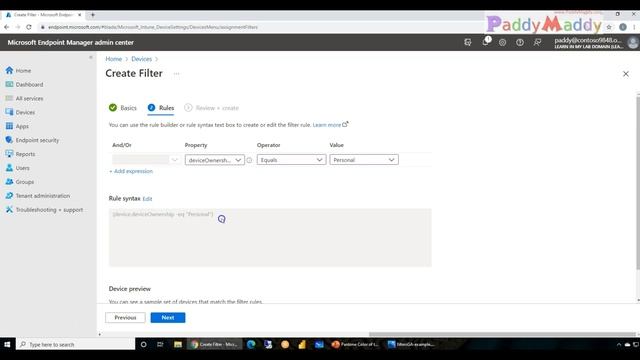Image resolution: width=640 pixels, height=360 pixels.
Task: Open Task View in taskbar
Action: tap(160, 344)
